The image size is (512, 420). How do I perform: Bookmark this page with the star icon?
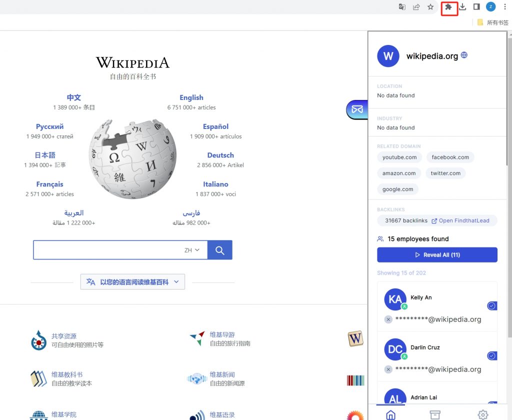click(x=430, y=7)
